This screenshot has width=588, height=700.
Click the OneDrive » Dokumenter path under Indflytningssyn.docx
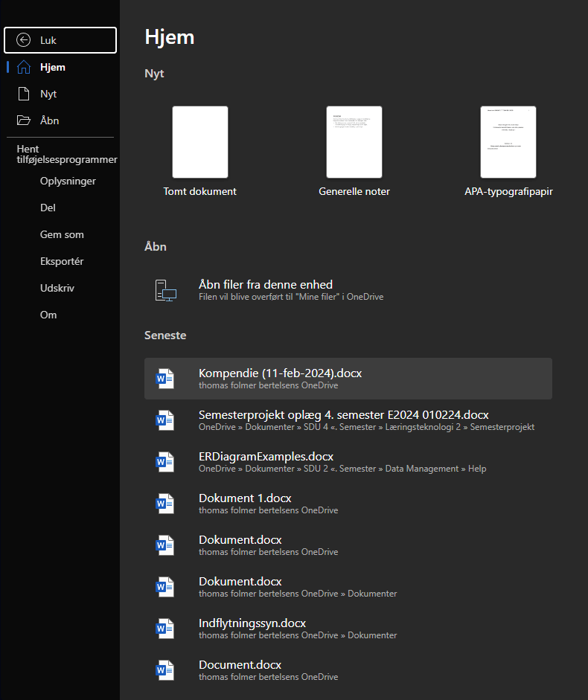point(298,635)
